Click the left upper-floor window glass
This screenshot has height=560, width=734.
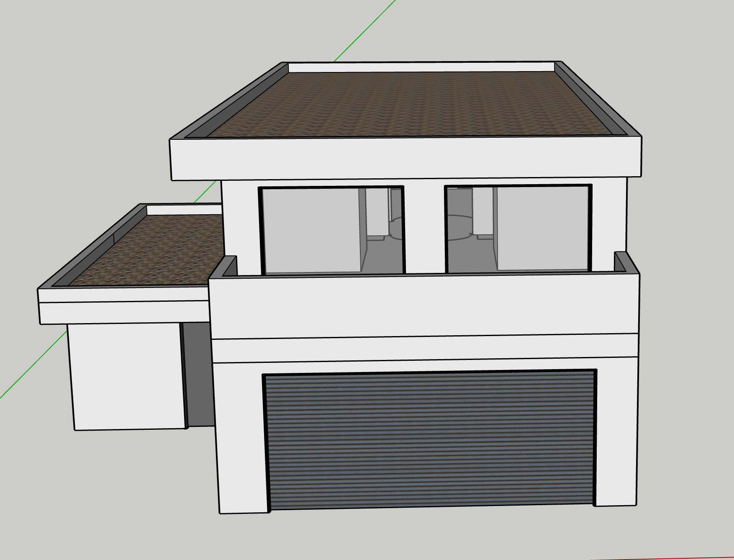click(311, 230)
